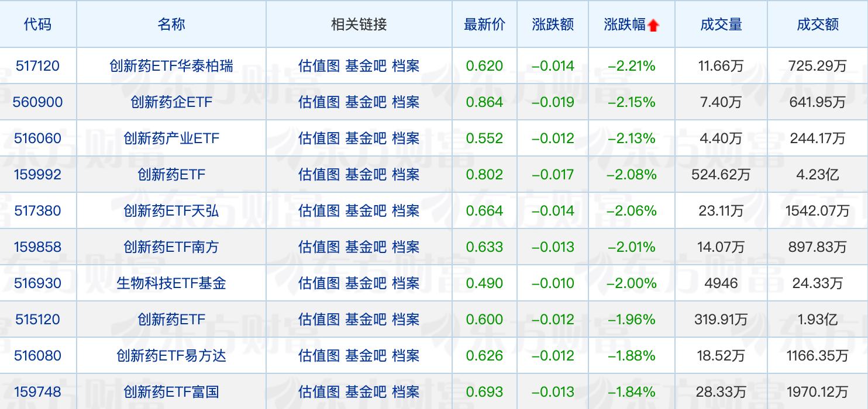868x409 pixels.
Task: Open 创新药ETF南方 name link
Action: 171,247
